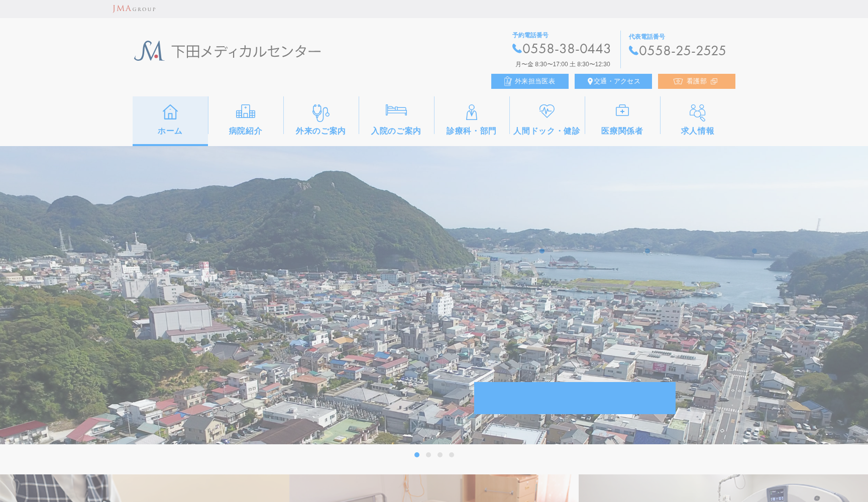Open the 外来担当医表 button
Image resolution: width=868 pixels, height=502 pixels.
point(530,81)
